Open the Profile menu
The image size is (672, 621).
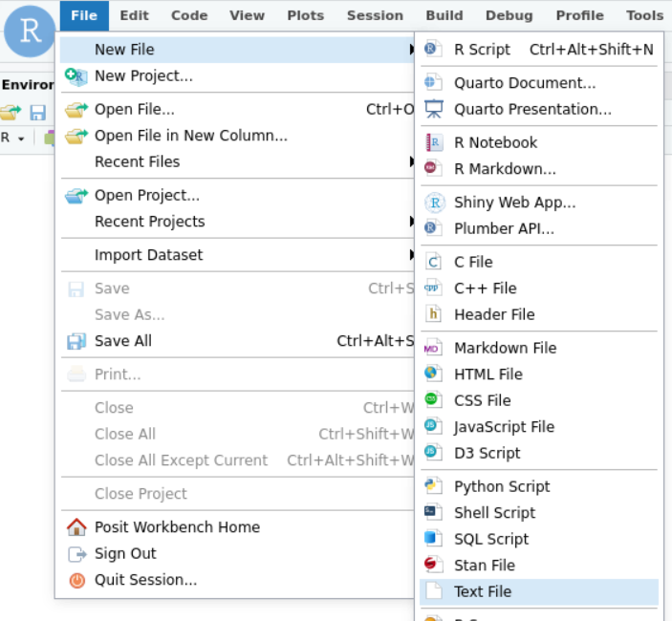580,15
